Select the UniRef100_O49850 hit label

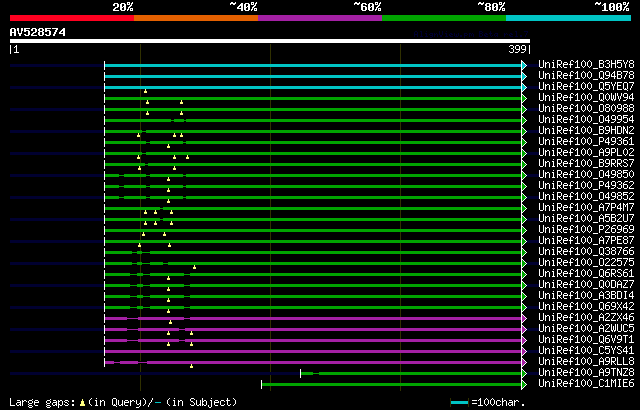[x=586, y=175]
